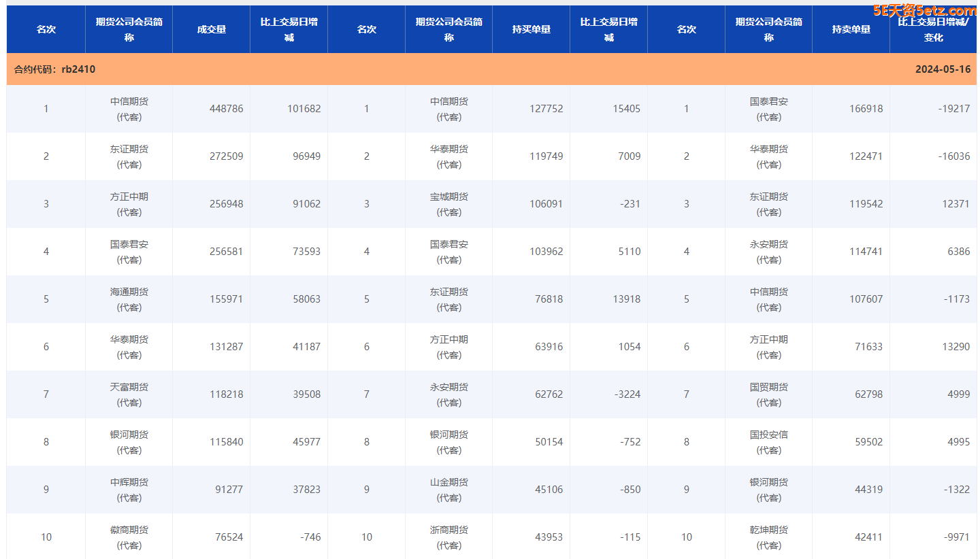This screenshot has height=559, width=980.
Task: Click long position value 106091
Action: click(x=546, y=204)
